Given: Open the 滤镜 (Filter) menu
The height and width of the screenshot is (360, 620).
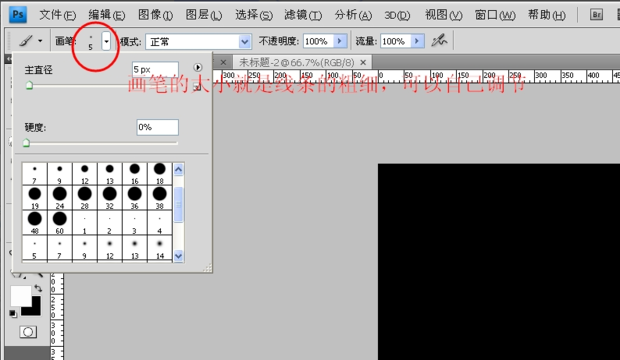Looking at the screenshot, I should [303, 15].
